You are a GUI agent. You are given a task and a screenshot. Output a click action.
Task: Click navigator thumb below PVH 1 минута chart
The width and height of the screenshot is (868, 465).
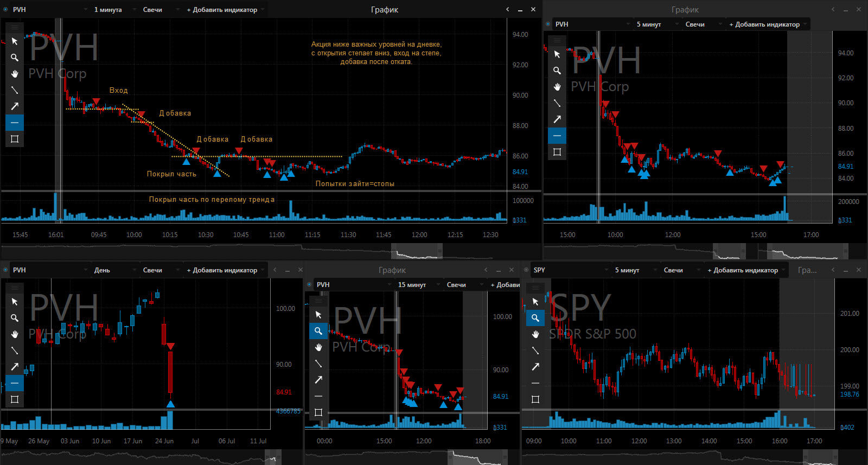417,251
